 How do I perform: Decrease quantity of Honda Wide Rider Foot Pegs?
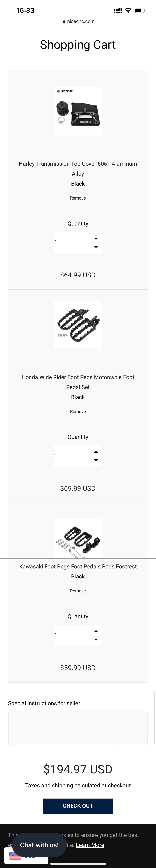(96, 460)
